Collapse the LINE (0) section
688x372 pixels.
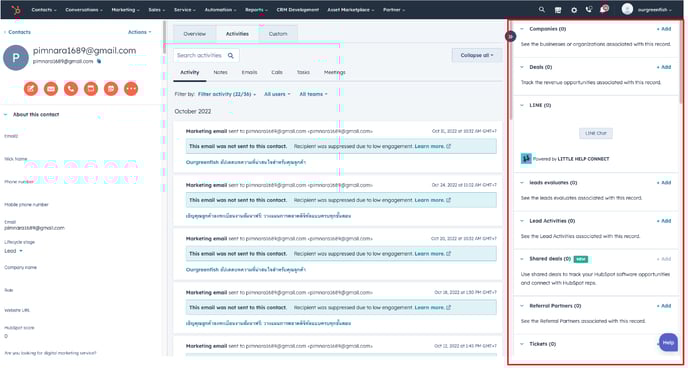coord(522,105)
